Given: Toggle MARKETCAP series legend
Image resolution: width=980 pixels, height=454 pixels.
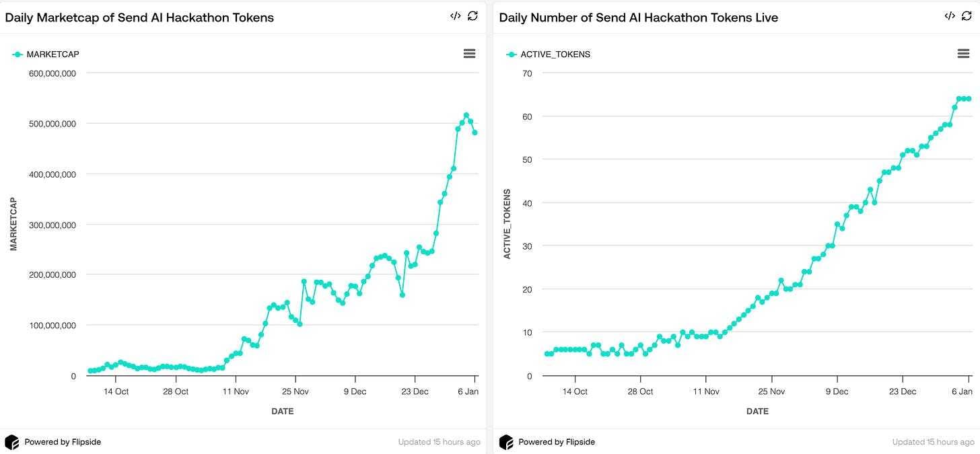Looking at the screenshot, I should (53, 54).
